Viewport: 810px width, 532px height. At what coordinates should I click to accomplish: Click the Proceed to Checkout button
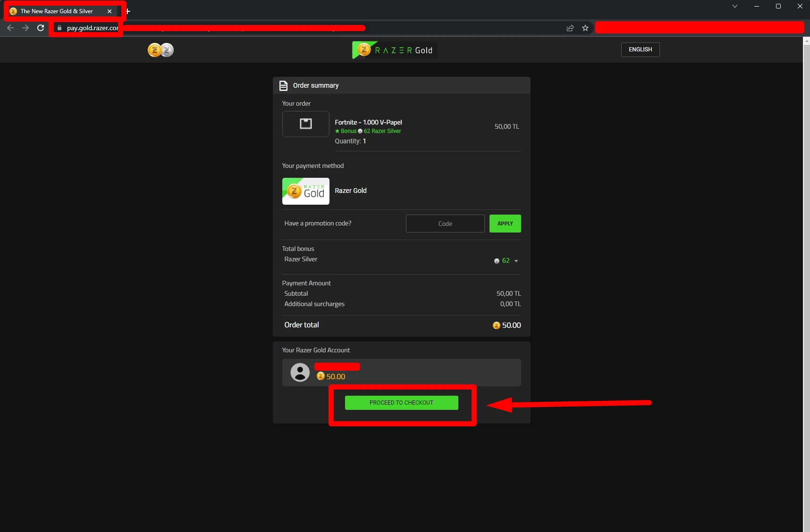point(401,403)
